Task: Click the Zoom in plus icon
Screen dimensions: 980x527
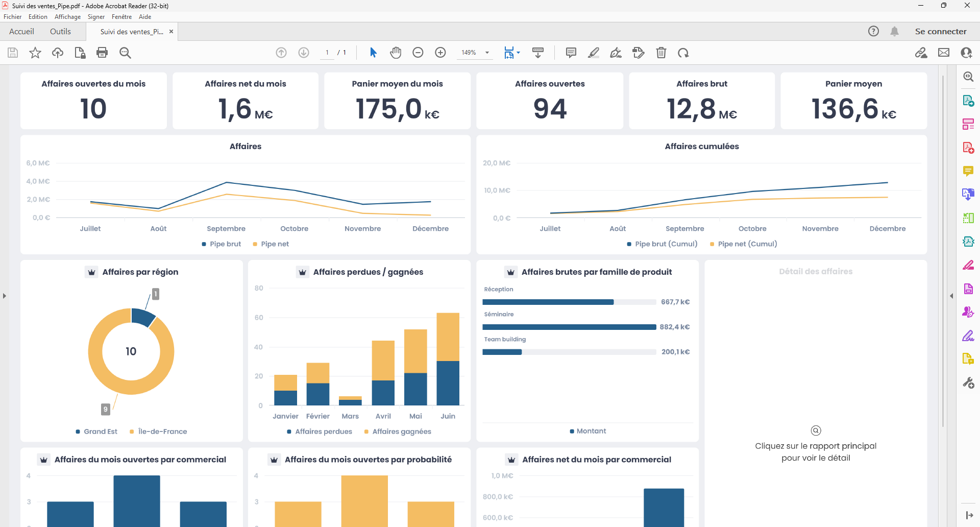Action: [440, 53]
